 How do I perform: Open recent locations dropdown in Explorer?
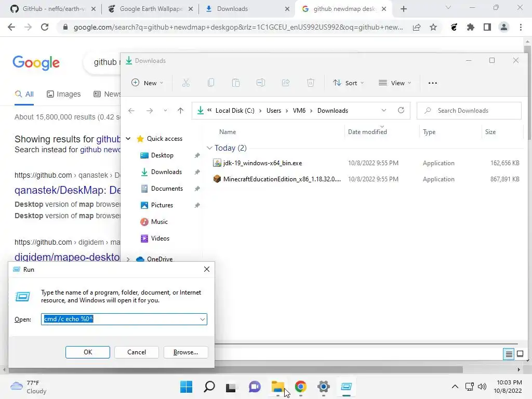click(165, 111)
